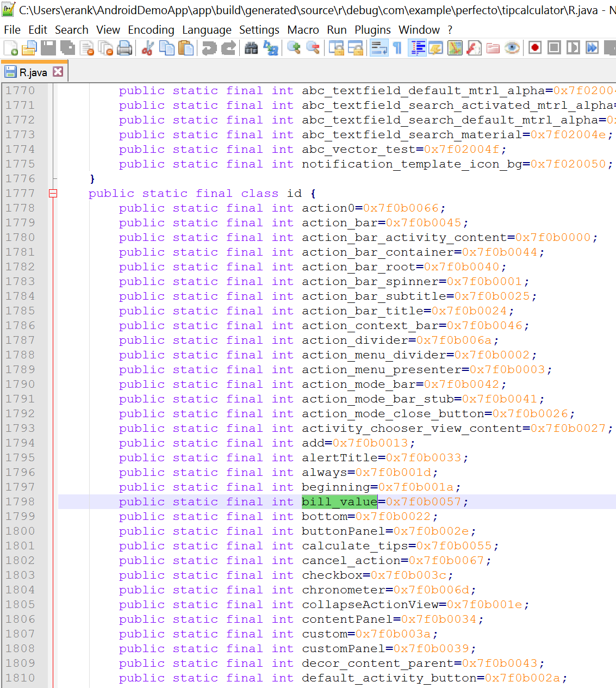
Task: Click the New file toolbar icon
Action: click(x=10, y=48)
